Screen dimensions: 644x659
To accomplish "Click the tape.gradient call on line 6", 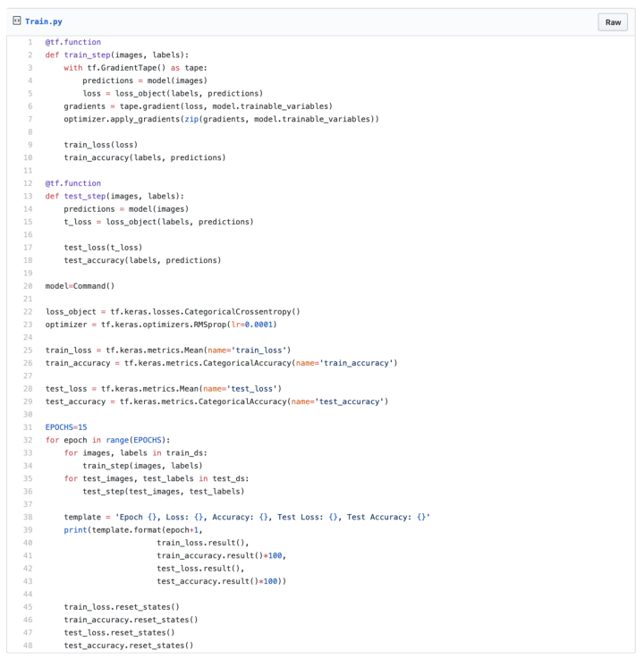I will [226, 106].
